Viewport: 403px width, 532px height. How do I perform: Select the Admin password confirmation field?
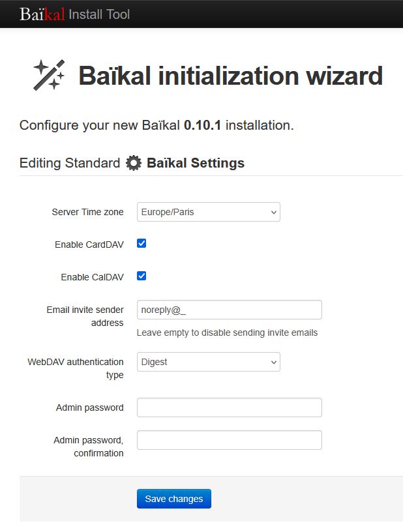(x=229, y=440)
